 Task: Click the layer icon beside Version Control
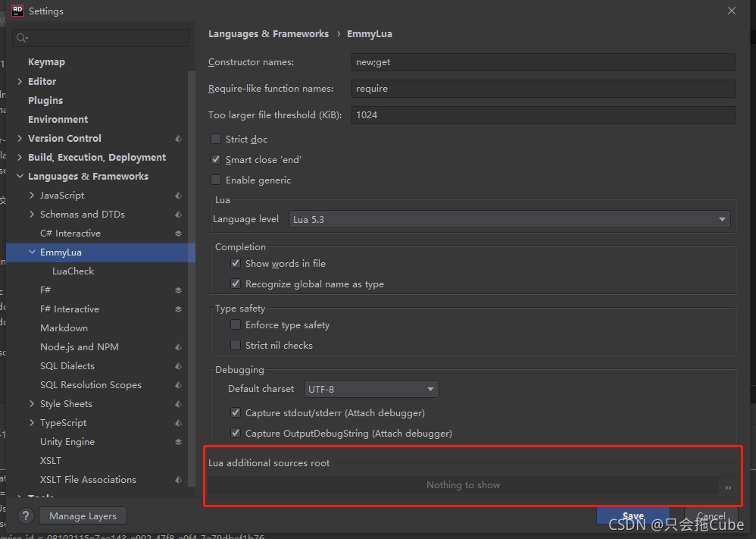pyautogui.click(x=178, y=139)
